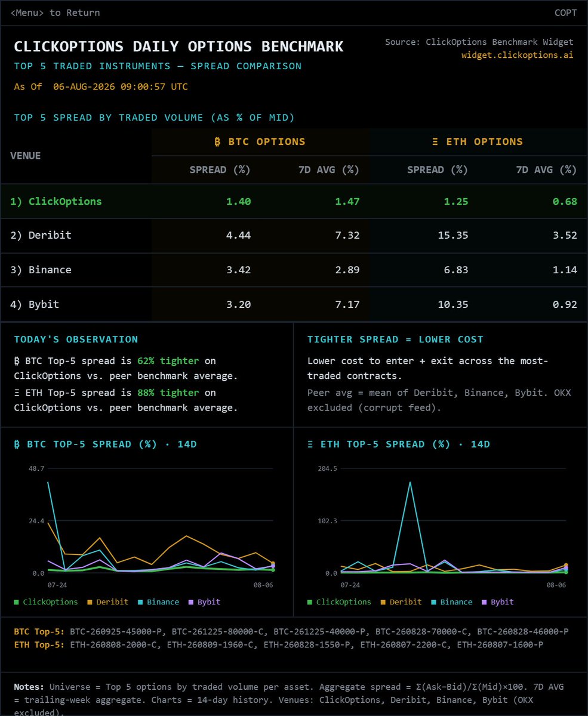The height and width of the screenshot is (716, 588).
Task: Click Bybit BTC 7D average 7.17
Action: (x=347, y=304)
